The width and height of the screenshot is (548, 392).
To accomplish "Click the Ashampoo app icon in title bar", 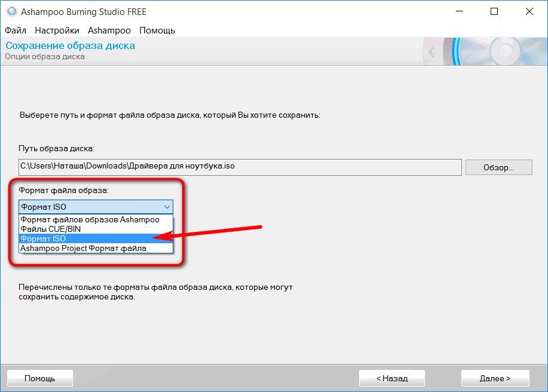I will 11,12.
